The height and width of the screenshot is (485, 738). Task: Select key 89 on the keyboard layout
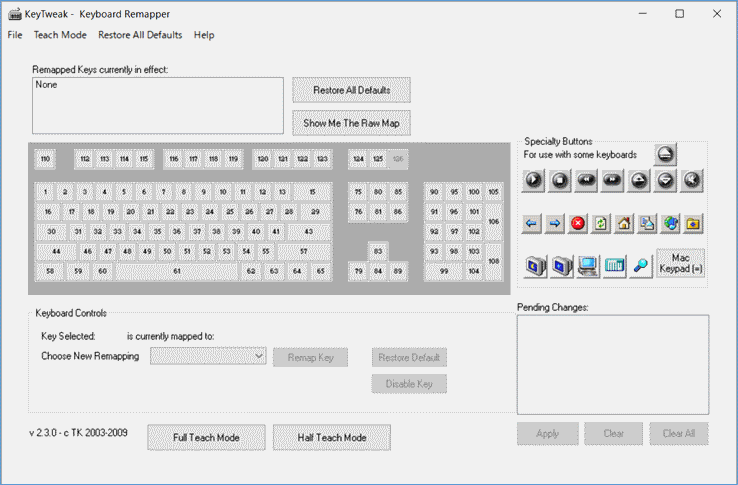398,271
